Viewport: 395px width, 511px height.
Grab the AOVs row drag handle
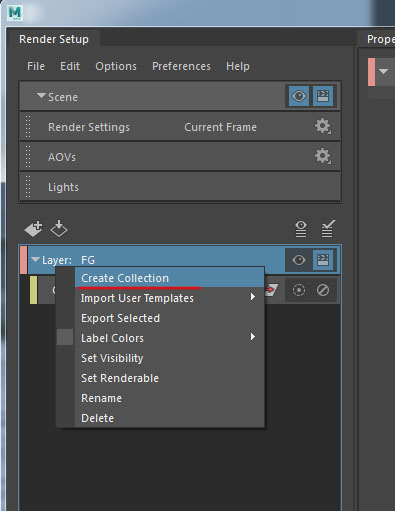pos(28,156)
